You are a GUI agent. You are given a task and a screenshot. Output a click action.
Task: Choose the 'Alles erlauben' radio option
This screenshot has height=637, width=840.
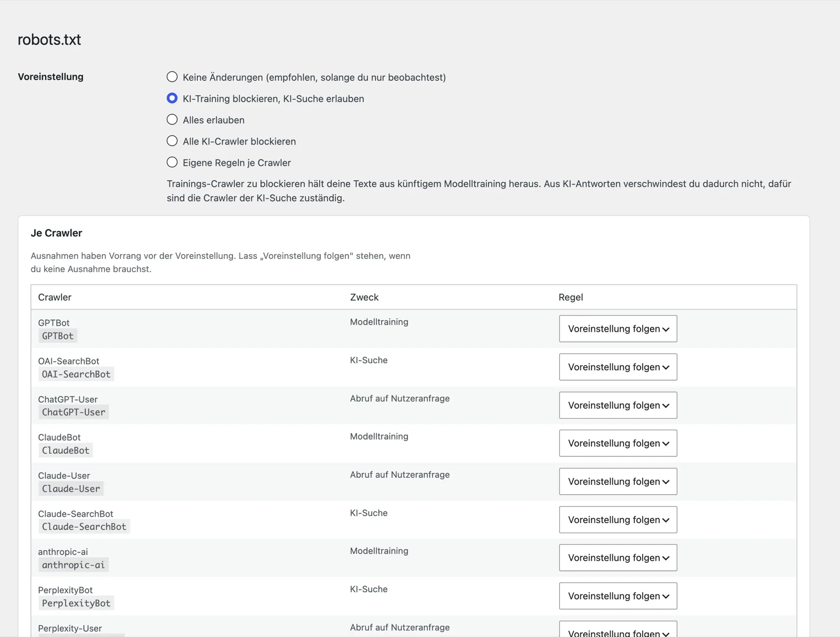[x=172, y=120]
